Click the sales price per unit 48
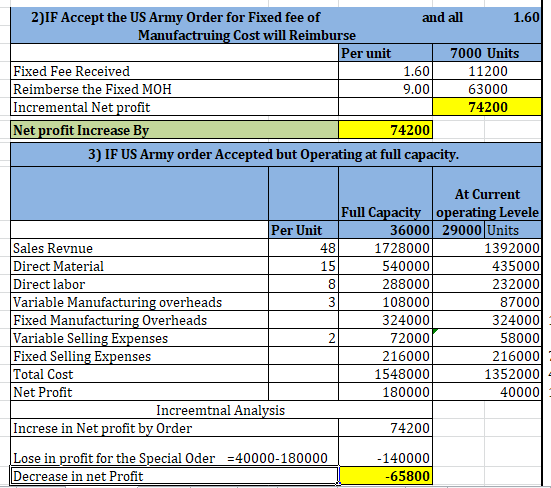The height and width of the screenshot is (488, 551). coord(303,248)
